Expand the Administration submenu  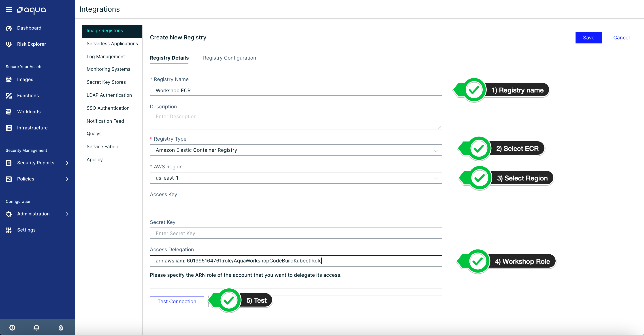67,214
